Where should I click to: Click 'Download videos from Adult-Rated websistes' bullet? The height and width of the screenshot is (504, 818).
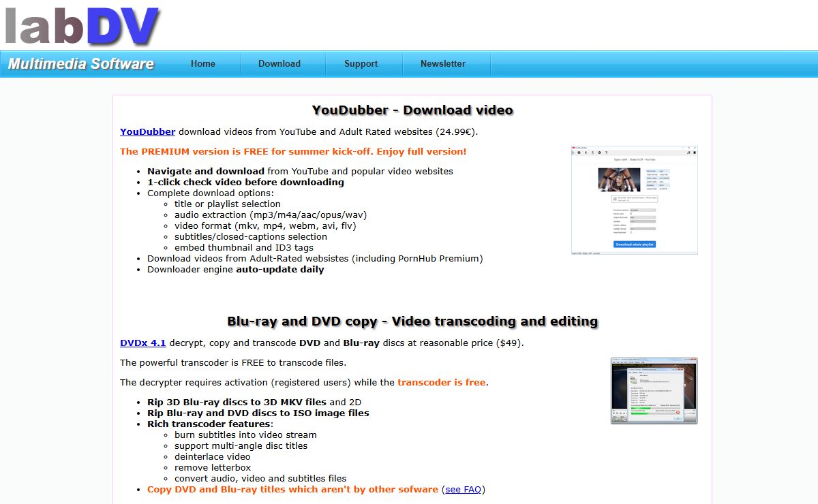(315, 258)
